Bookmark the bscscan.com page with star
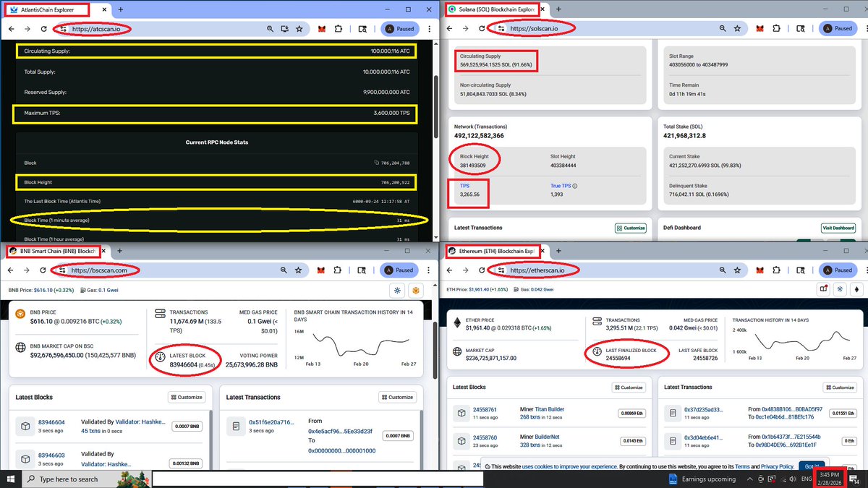This screenshot has width=868, height=488. coord(298,270)
